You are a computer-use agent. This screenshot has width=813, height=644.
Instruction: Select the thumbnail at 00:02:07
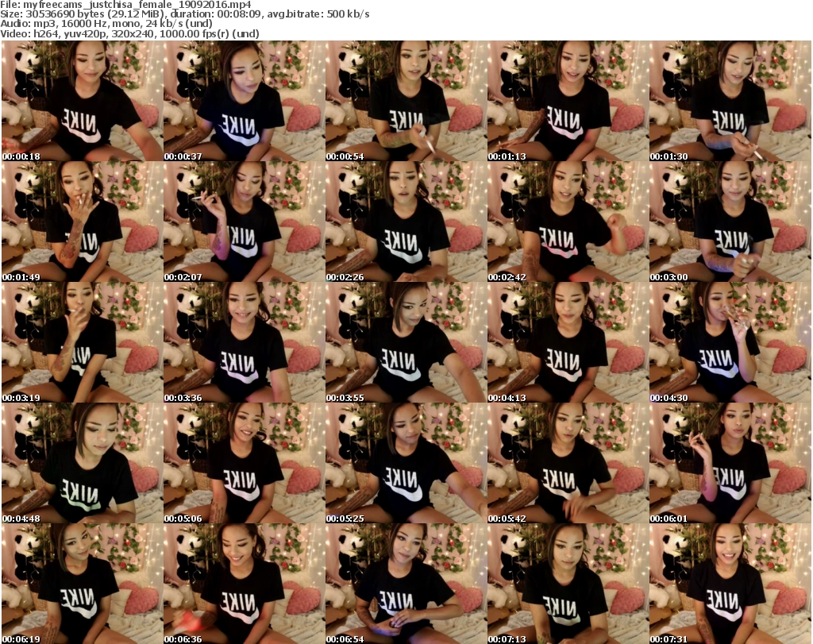pos(245,222)
